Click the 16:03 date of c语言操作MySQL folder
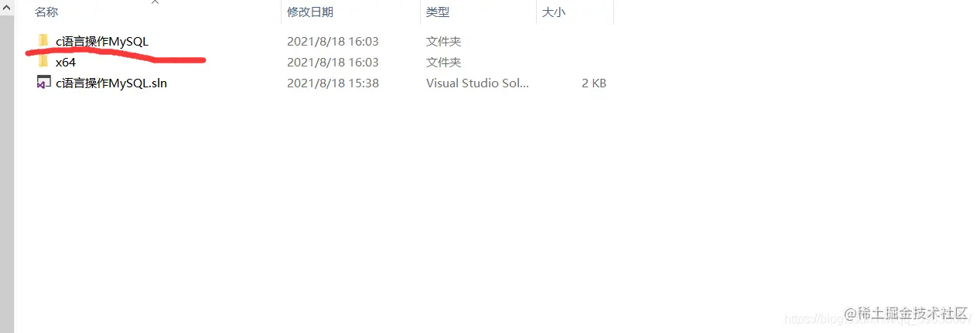This screenshot has height=333, width=980. coord(333,41)
